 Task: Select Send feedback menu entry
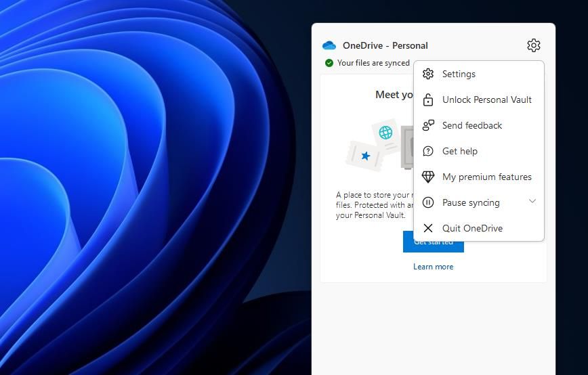point(479,125)
